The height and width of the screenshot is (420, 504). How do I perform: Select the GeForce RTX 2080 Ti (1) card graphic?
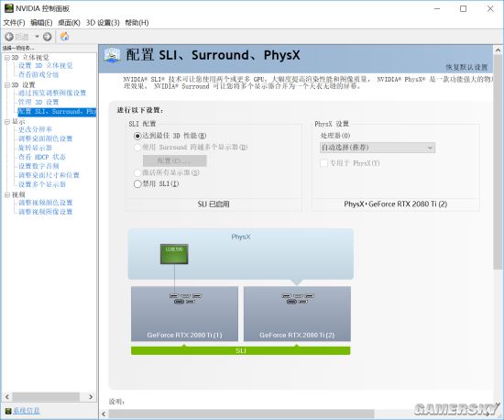pyautogui.click(x=184, y=314)
